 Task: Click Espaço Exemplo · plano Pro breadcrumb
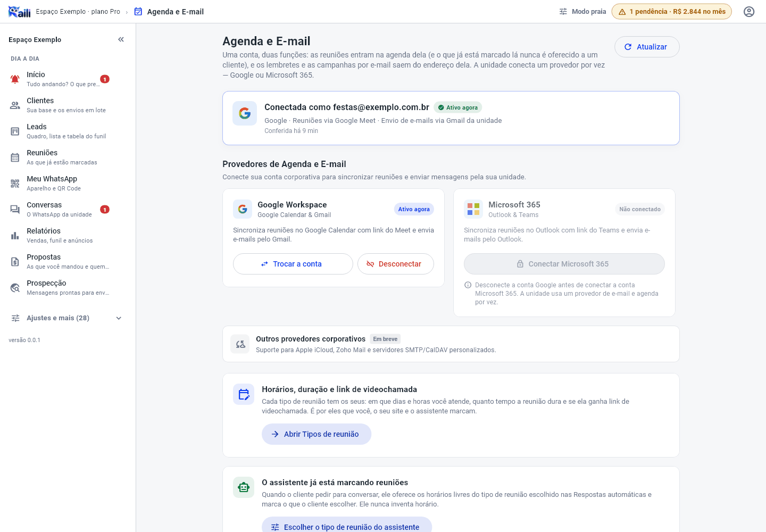(78, 12)
